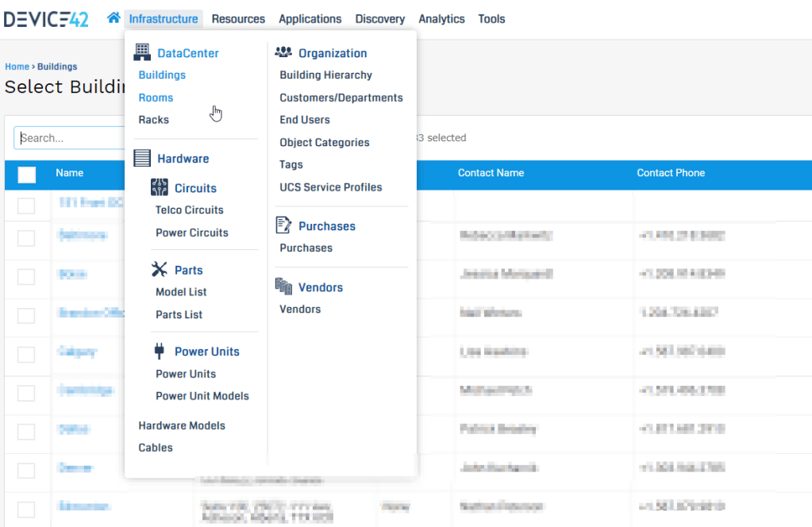Open UCS Service Profiles
Screen dimensions: 812x527
[331, 187]
